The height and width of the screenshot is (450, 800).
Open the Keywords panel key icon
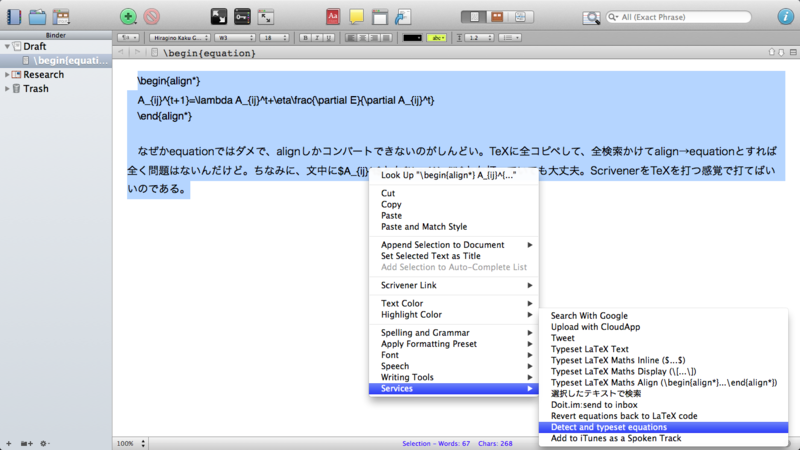pos(242,17)
